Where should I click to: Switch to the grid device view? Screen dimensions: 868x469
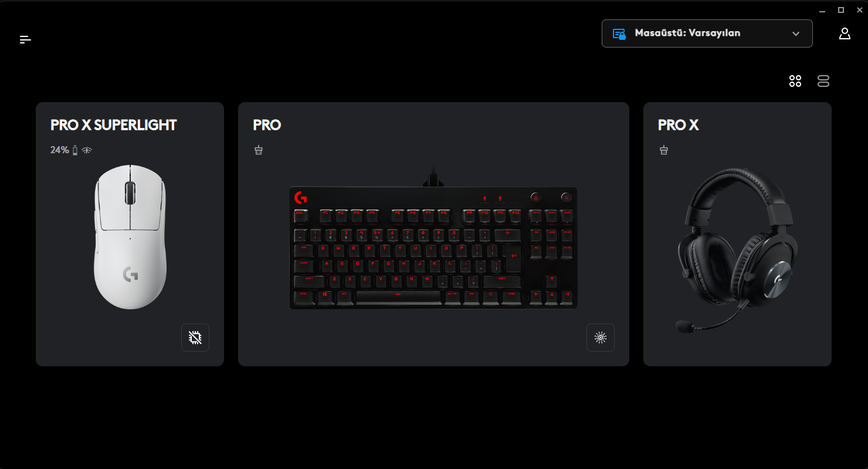pos(795,81)
